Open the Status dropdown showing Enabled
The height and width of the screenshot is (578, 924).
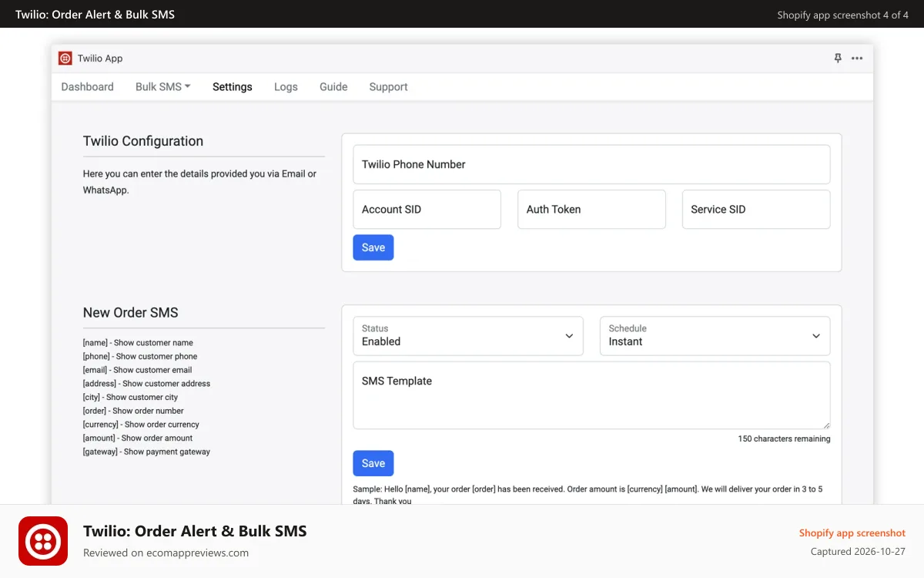(468, 336)
